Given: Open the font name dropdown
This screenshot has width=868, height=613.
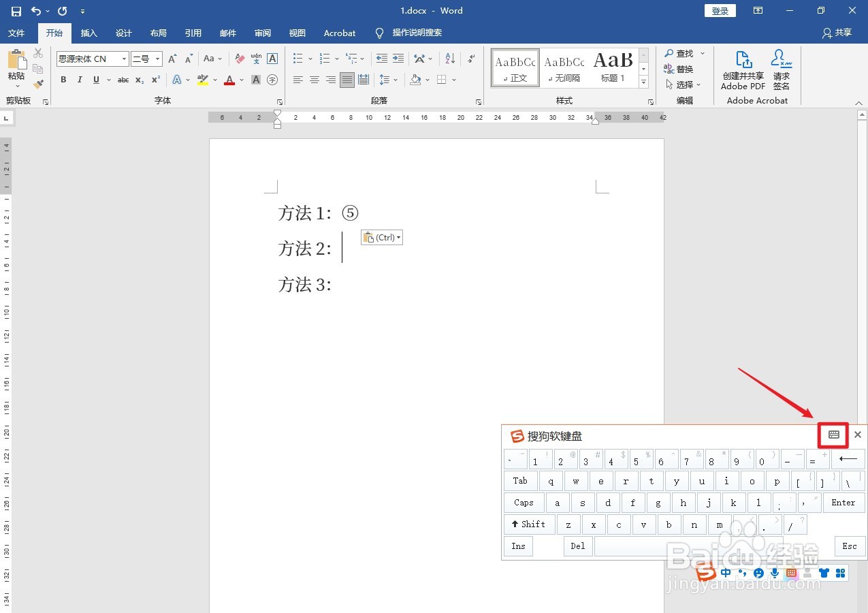Looking at the screenshot, I should (124, 59).
